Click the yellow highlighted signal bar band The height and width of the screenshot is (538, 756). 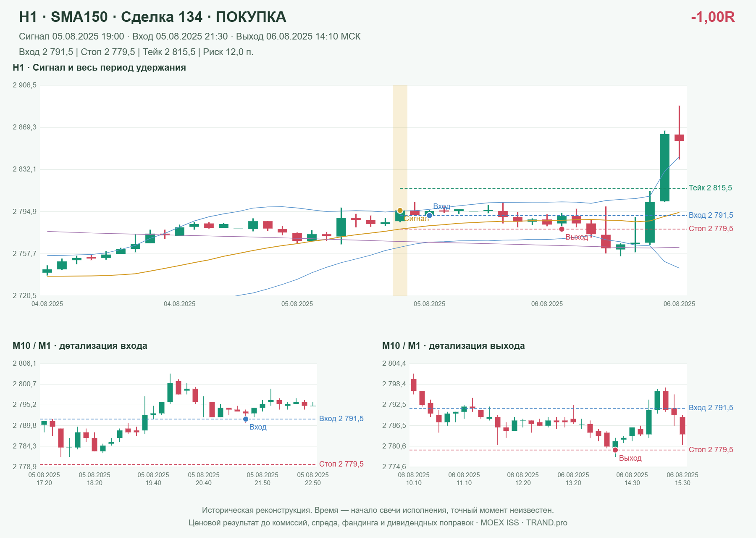tap(400, 190)
